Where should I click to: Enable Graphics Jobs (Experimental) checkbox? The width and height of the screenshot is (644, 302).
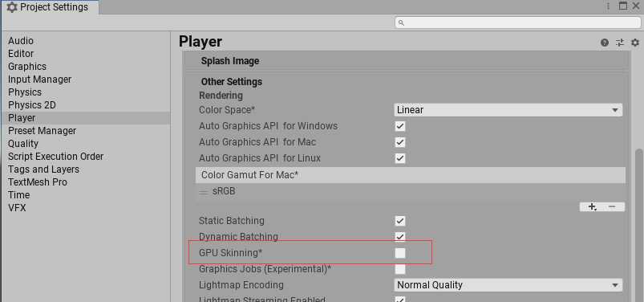400,269
